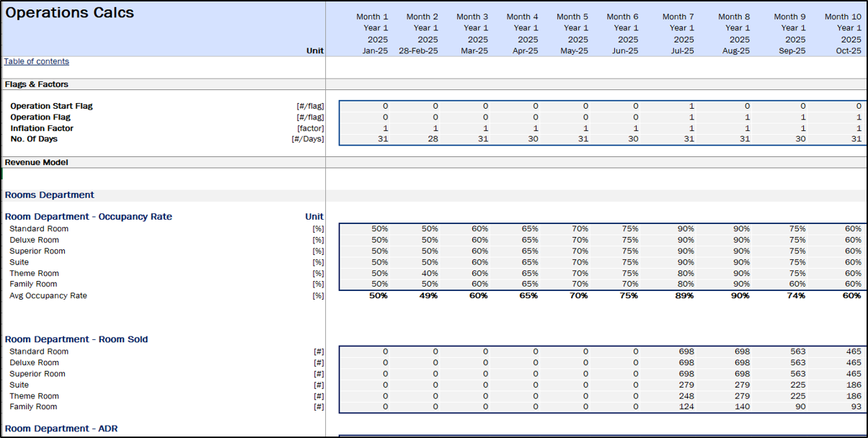The height and width of the screenshot is (438, 868).
Task: Select the Revenue Model section header
Action: click(x=37, y=162)
